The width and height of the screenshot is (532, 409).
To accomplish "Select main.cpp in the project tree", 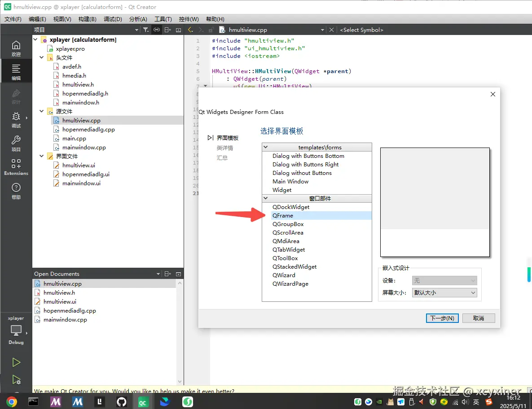I will coord(74,138).
